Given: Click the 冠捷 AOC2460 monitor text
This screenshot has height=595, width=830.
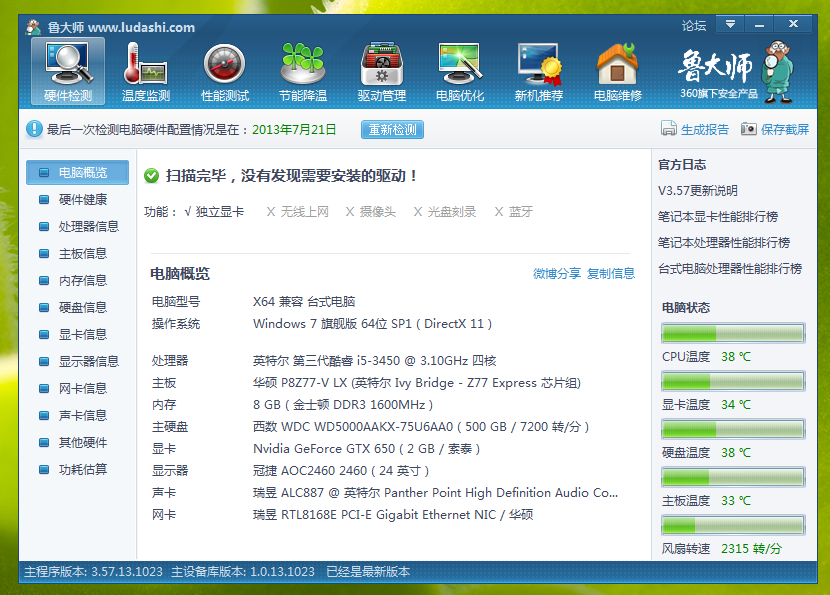Looking at the screenshot, I should [341, 471].
